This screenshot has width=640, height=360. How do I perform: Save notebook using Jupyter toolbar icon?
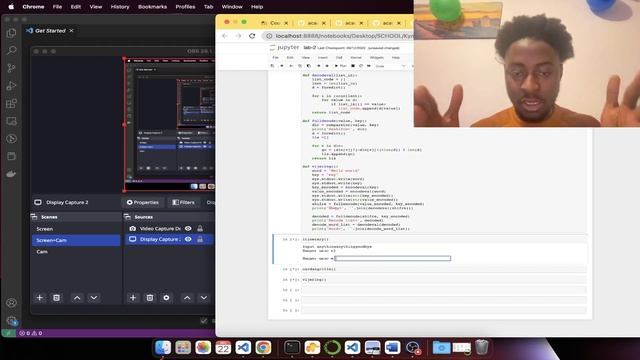pos(272,66)
